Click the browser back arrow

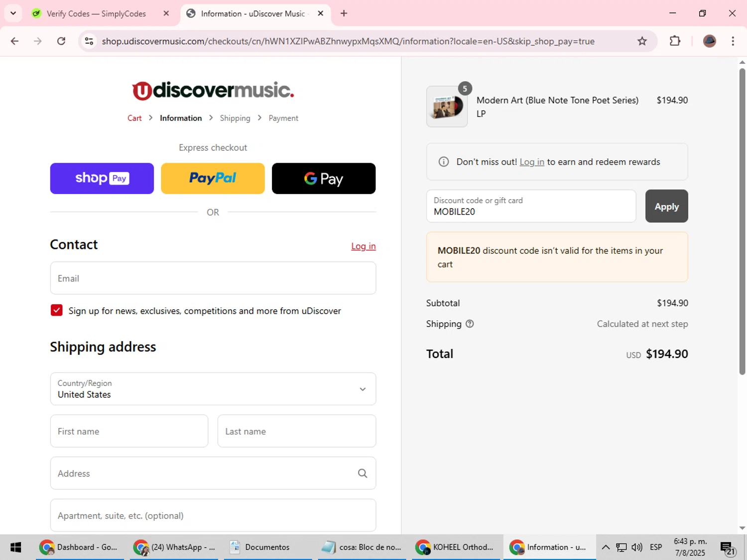point(14,41)
